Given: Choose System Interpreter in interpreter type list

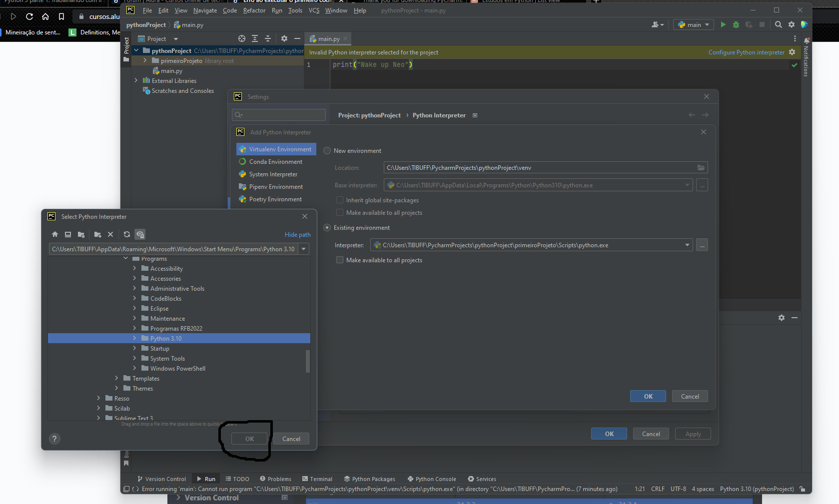Looking at the screenshot, I should pos(273,174).
